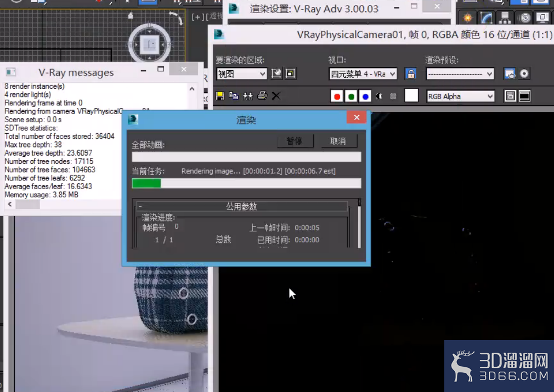Click the rendered frame window title icon
Image resolution: width=554 pixels, height=392 pixels.
click(219, 34)
